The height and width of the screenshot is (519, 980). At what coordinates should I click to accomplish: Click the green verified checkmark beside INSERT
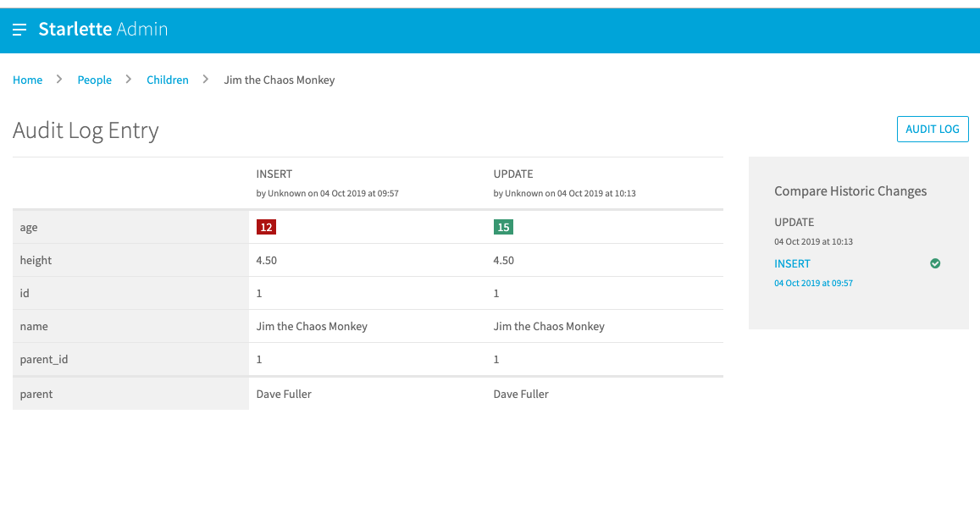click(935, 263)
